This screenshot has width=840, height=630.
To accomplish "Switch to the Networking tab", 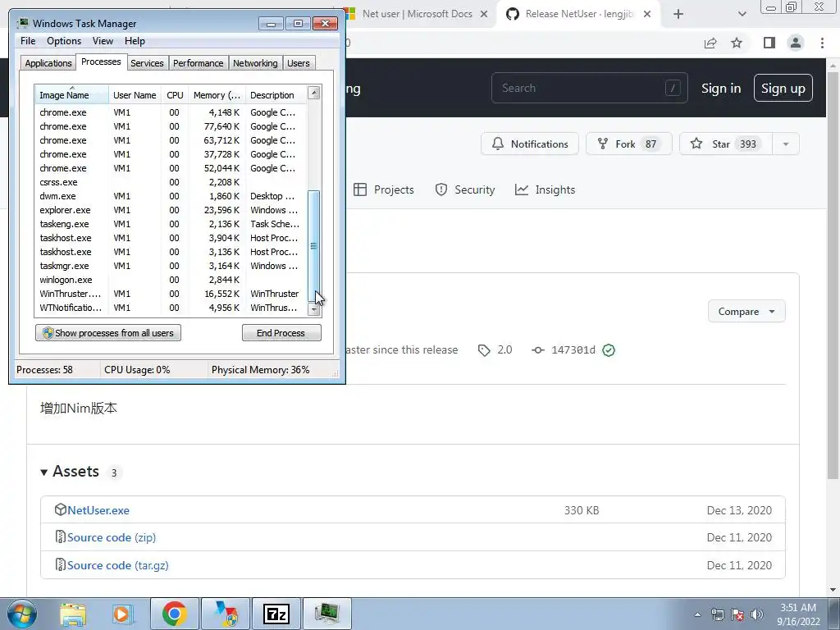I will [255, 63].
